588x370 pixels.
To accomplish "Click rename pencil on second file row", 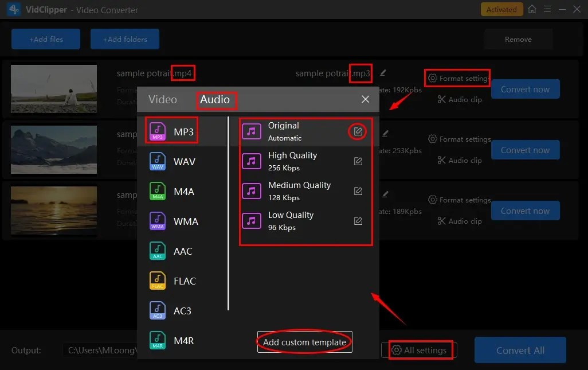I will pyautogui.click(x=385, y=133).
